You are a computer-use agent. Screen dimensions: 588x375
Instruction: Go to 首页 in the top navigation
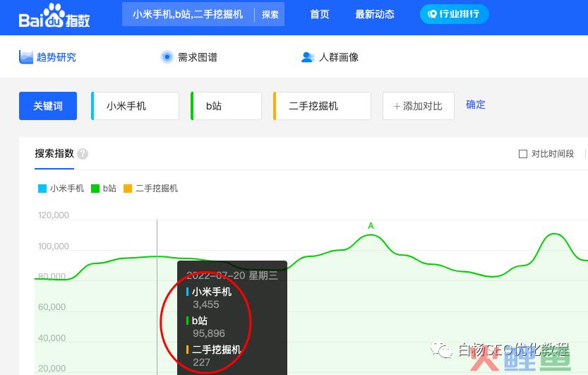pos(320,14)
